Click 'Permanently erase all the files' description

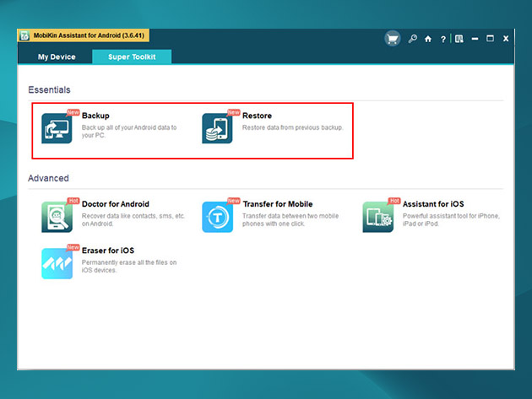tap(129, 266)
